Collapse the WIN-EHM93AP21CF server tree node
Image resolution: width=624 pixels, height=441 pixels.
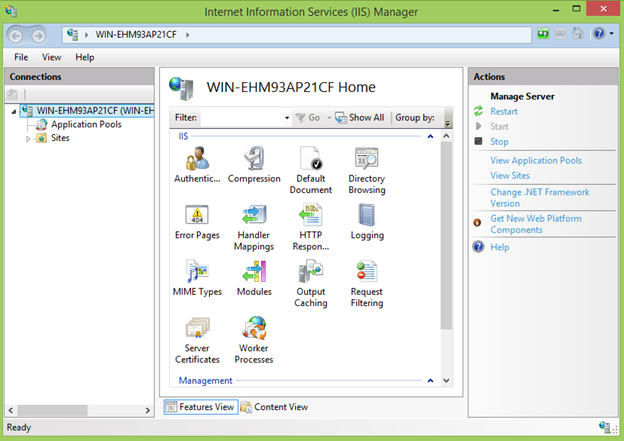(14, 111)
